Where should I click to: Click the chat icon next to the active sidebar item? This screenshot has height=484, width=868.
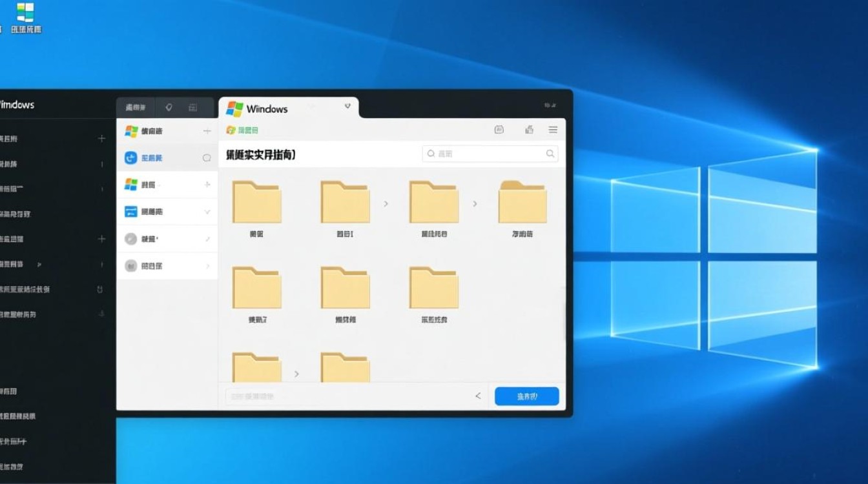point(208,157)
